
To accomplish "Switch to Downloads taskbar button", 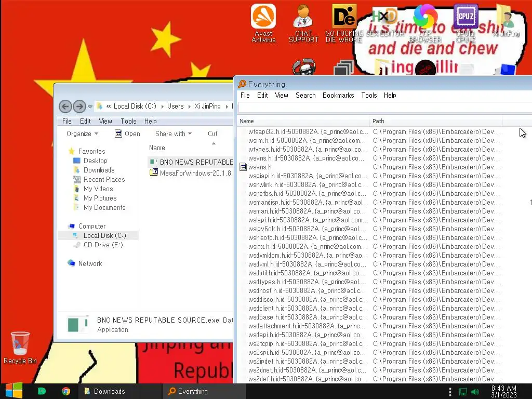I will 121,391.
